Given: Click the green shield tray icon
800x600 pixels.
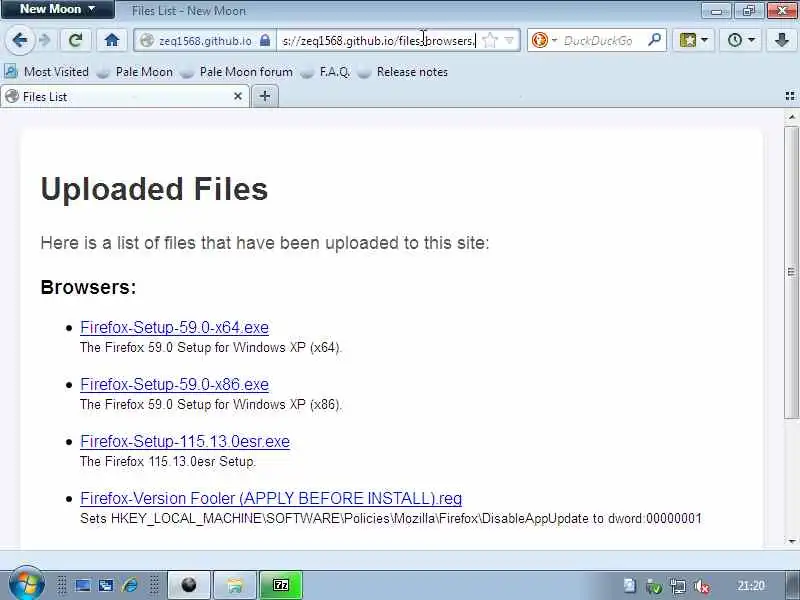Looking at the screenshot, I should 654,586.
